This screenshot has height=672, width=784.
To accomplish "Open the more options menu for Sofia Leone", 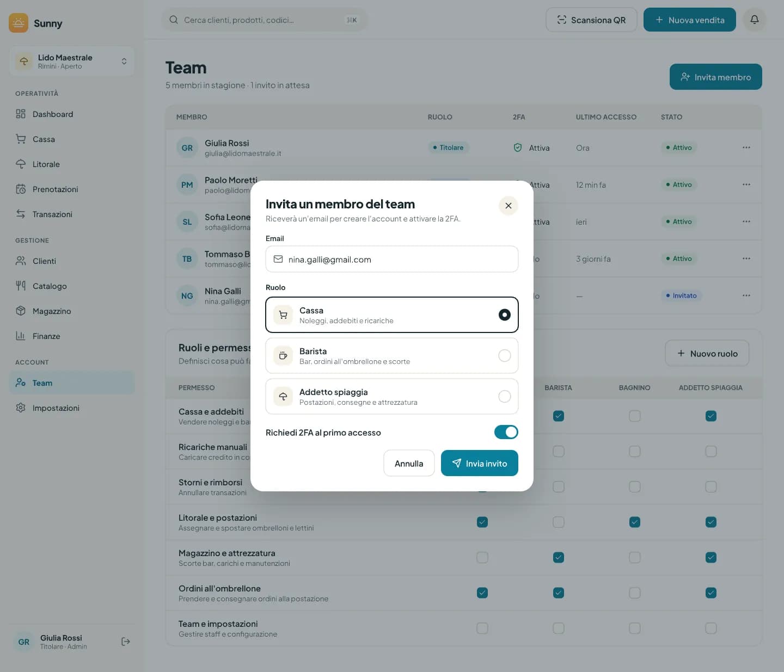I will [746, 221].
